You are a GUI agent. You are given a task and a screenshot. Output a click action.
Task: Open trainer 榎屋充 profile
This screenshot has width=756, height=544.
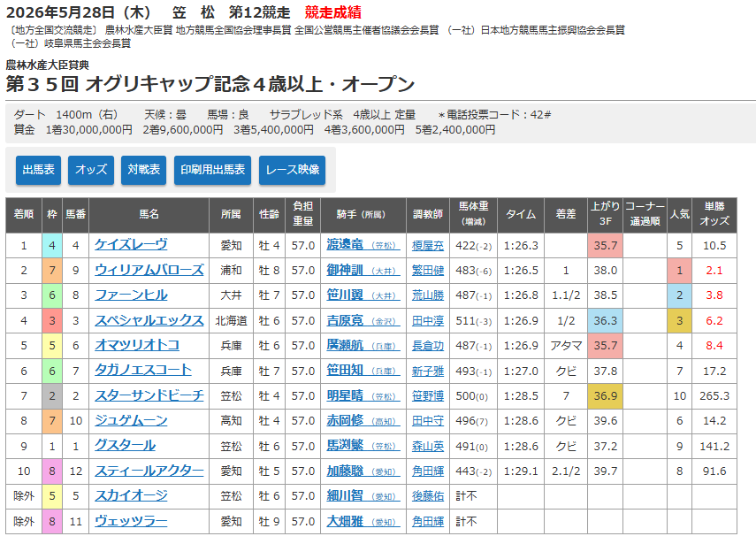[428, 246]
